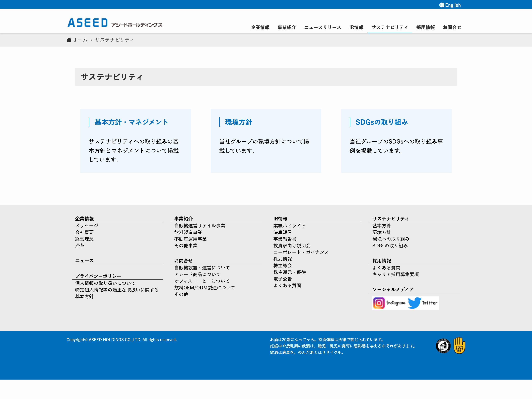Open the 企業情報 navigation menu

(x=260, y=27)
